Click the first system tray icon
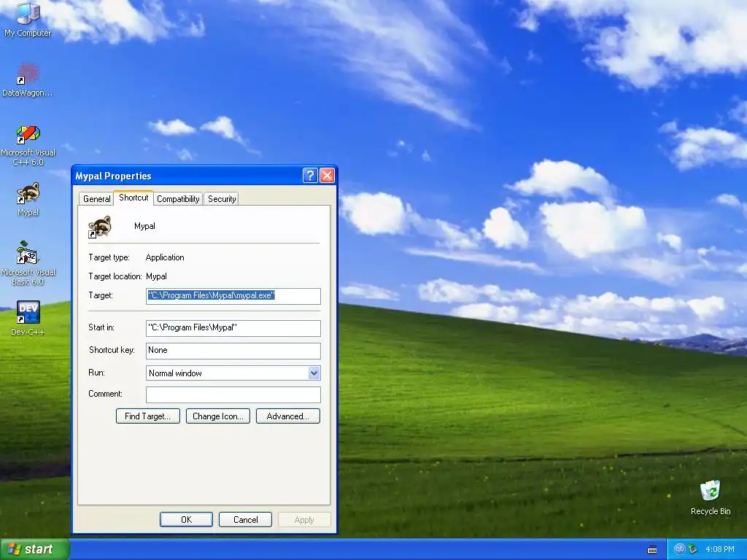This screenshot has height=560, width=747. tap(679, 549)
